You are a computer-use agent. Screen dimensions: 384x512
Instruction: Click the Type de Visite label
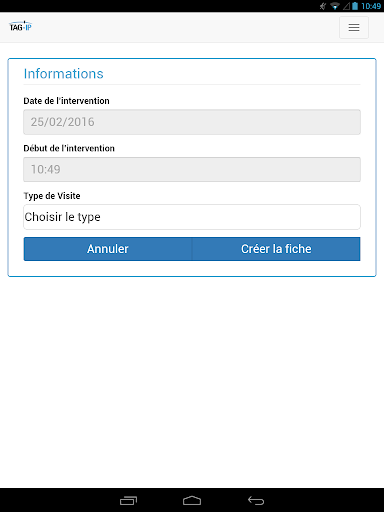[52, 196]
